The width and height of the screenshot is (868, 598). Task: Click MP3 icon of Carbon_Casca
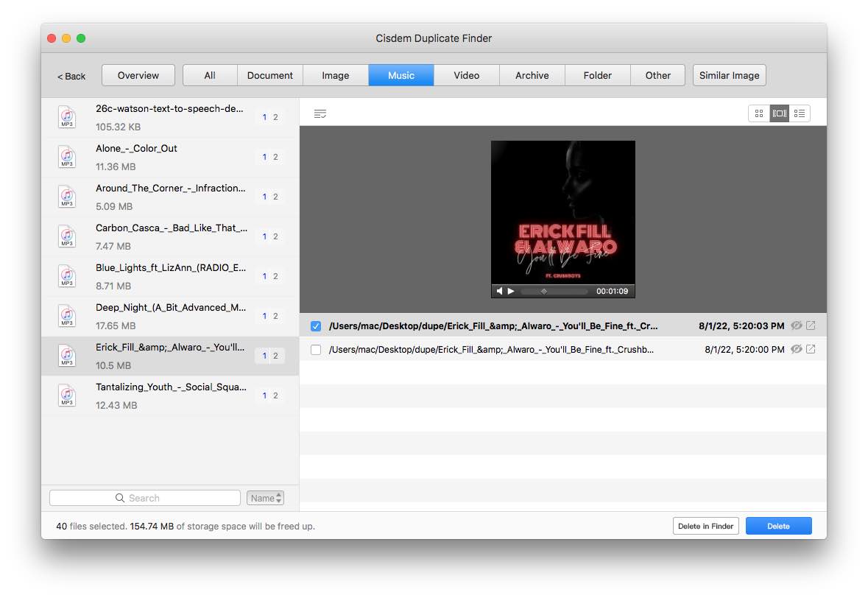(x=67, y=236)
